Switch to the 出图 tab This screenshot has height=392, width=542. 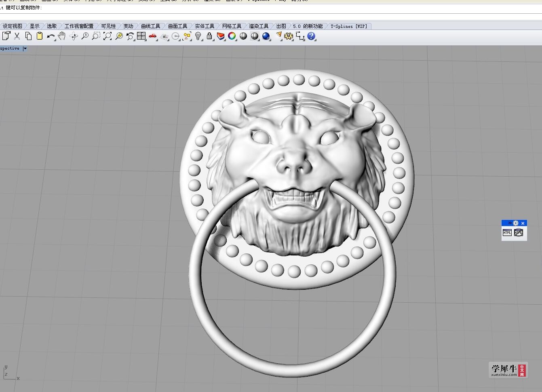pyautogui.click(x=281, y=26)
